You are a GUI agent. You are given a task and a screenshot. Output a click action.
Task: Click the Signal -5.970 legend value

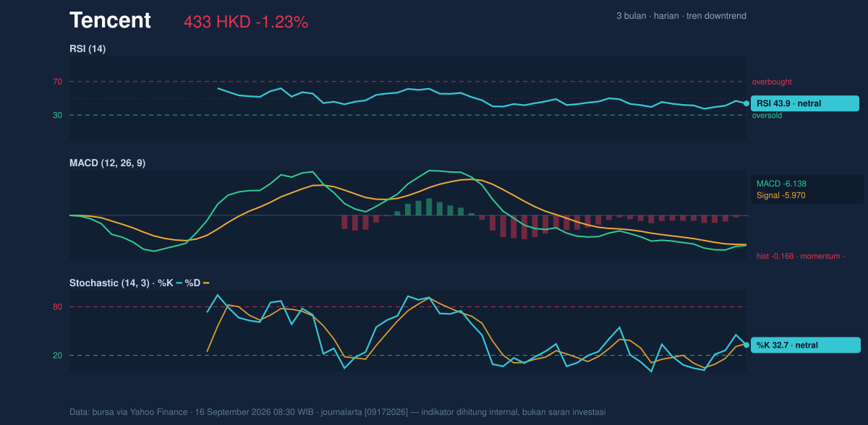click(781, 195)
